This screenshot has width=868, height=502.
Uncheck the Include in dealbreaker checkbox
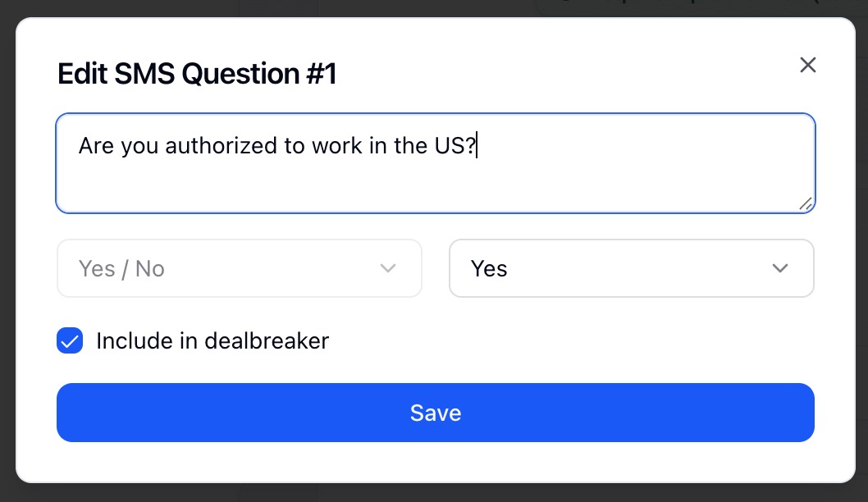[70, 340]
